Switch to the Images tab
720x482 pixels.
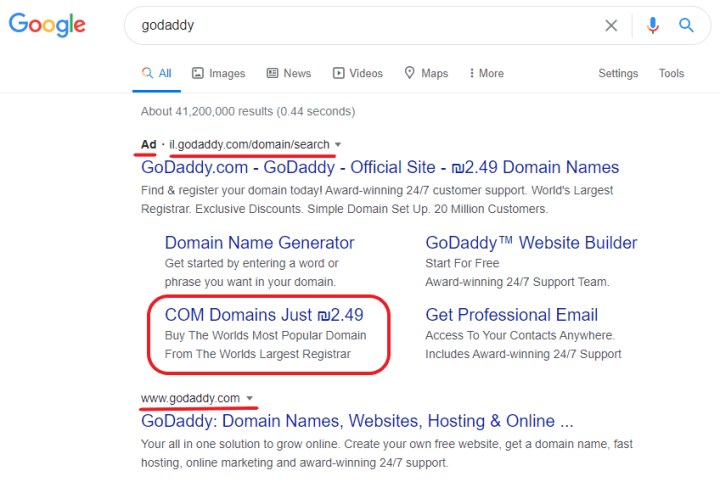[219, 73]
